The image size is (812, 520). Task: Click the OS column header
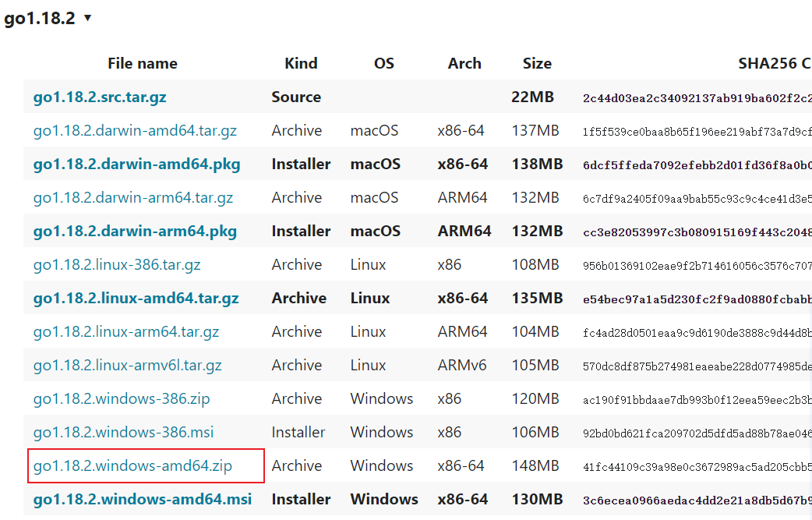(x=384, y=63)
